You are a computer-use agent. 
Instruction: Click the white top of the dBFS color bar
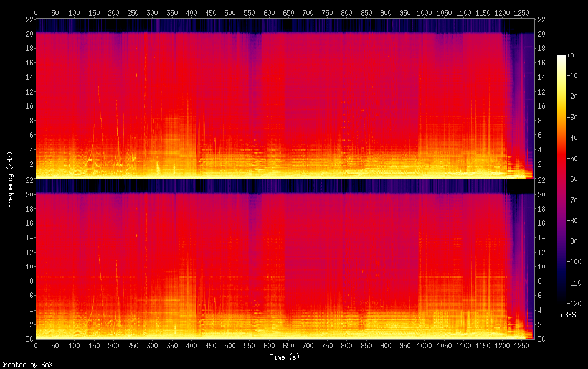coord(562,57)
